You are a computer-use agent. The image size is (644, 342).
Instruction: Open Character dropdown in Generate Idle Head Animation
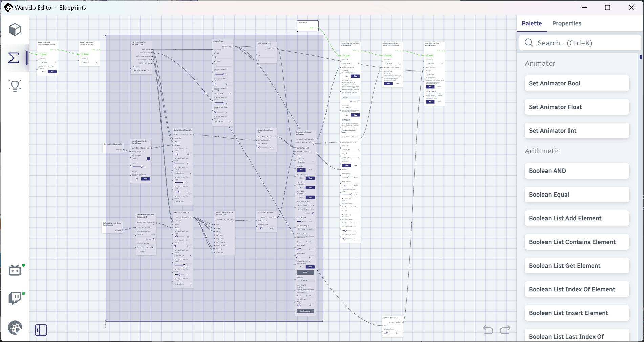305,162
